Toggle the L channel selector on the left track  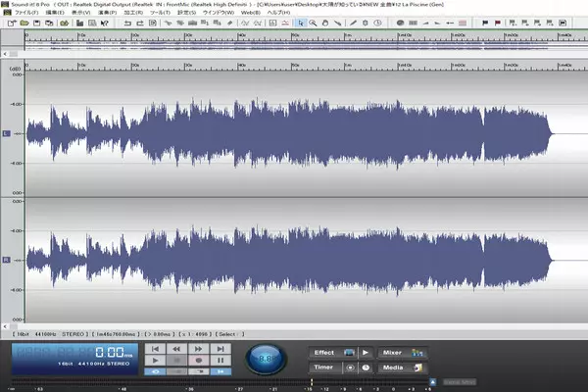pos(7,132)
